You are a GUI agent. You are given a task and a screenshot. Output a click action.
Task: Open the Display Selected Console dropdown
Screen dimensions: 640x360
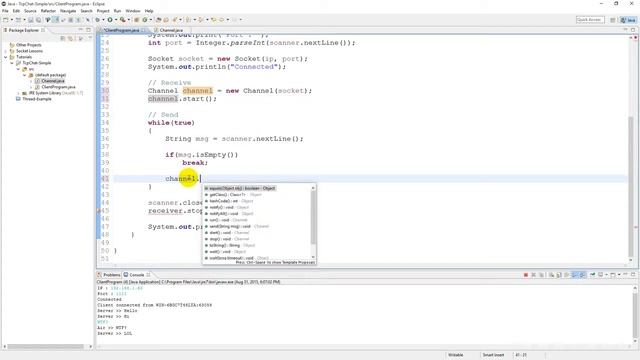607,275
